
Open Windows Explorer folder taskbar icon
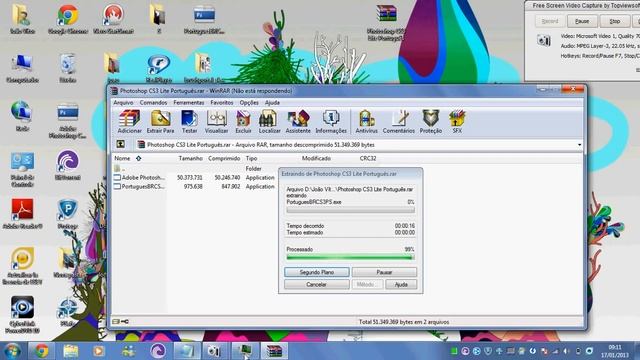click(71, 351)
